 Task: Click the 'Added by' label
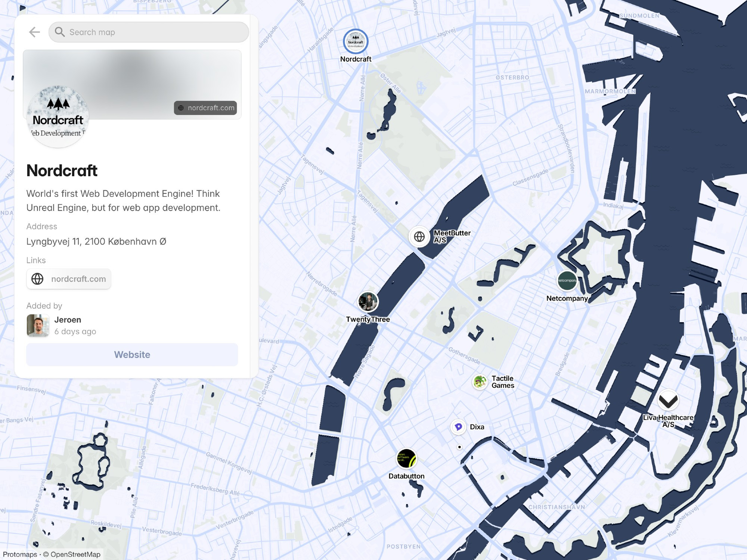(44, 306)
